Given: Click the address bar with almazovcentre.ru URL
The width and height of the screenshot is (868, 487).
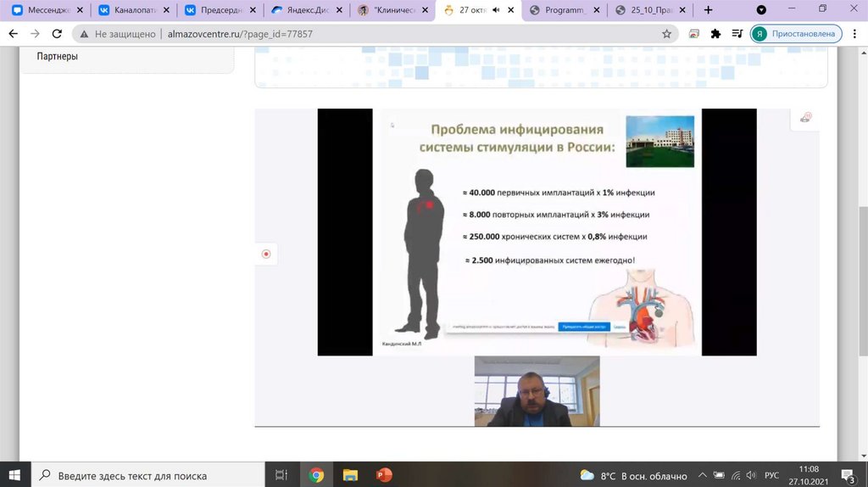Looking at the screenshot, I should pos(373,34).
